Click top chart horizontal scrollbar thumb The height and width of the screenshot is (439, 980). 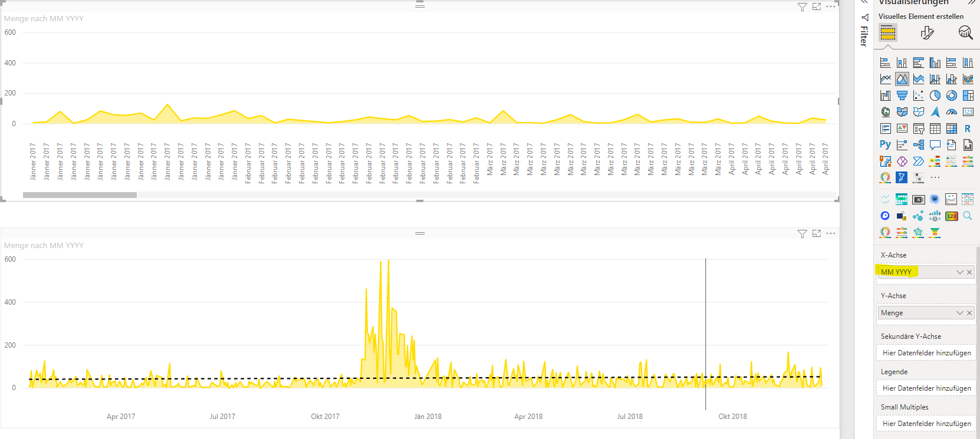(80, 195)
